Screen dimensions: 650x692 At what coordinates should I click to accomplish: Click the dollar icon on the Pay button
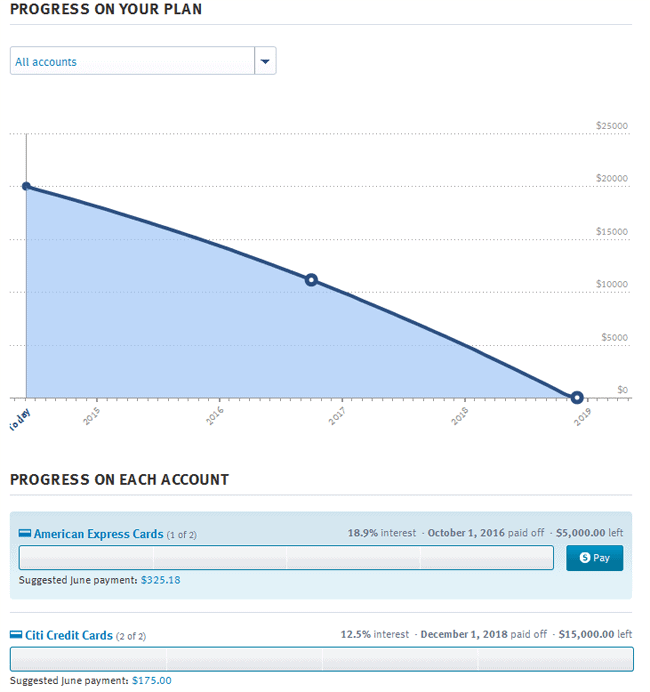[585, 558]
